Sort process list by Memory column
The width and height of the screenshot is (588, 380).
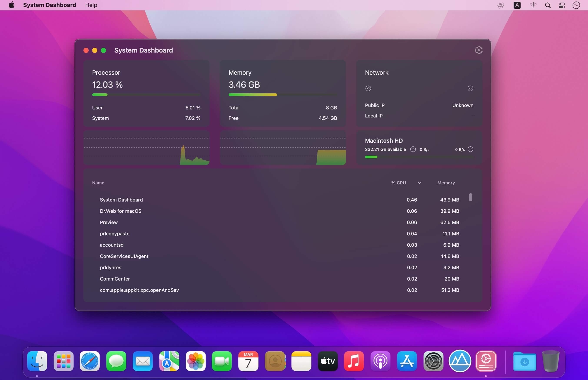446,183
